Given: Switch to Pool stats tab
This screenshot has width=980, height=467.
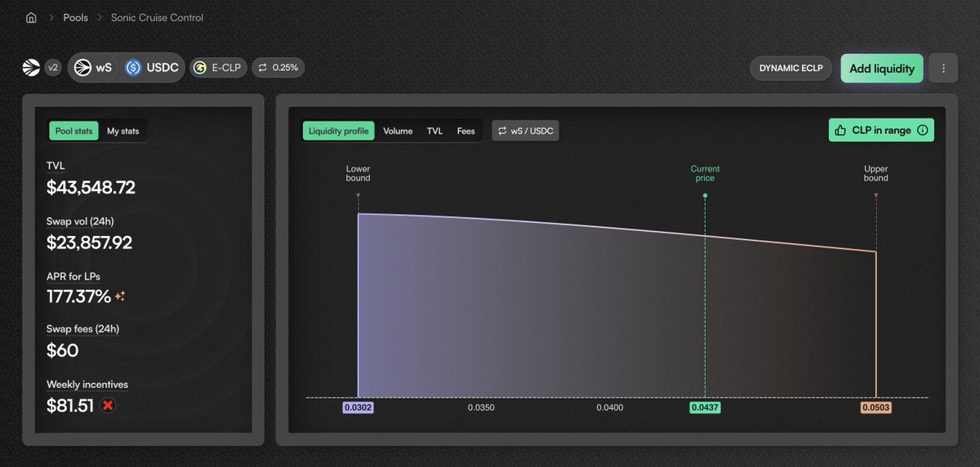Looking at the screenshot, I should tap(74, 131).
